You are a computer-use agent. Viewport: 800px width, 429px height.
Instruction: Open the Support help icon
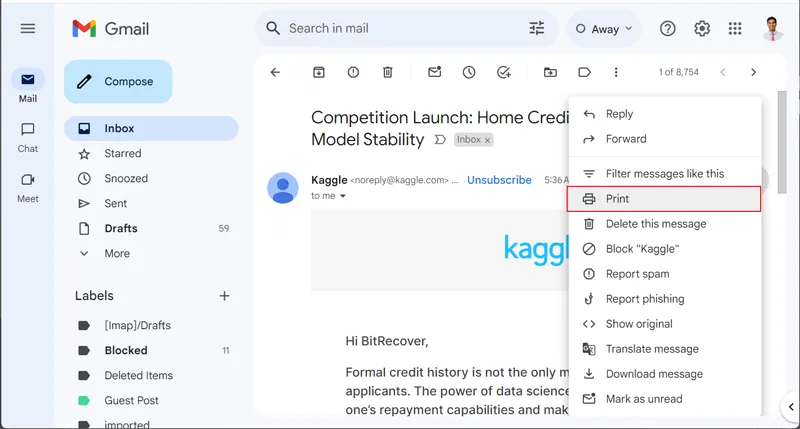click(667, 29)
